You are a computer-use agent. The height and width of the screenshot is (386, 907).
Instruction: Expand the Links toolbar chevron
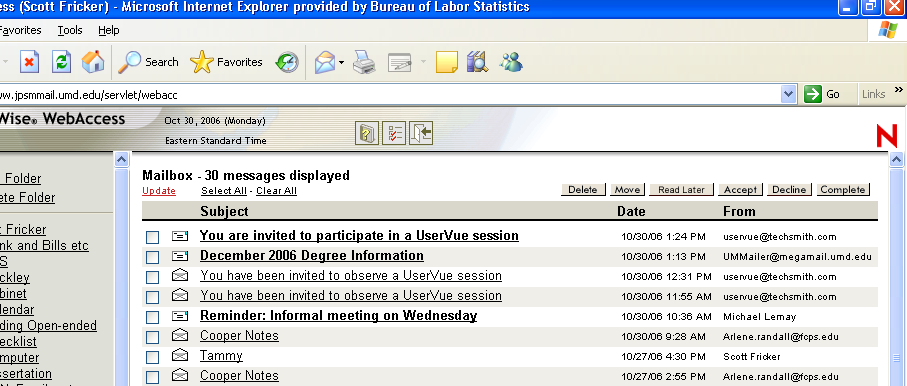(x=898, y=90)
